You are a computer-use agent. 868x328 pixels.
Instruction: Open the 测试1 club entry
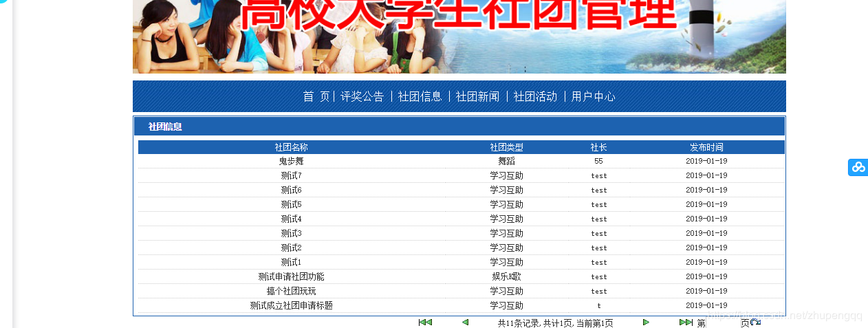(x=291, y=262)
